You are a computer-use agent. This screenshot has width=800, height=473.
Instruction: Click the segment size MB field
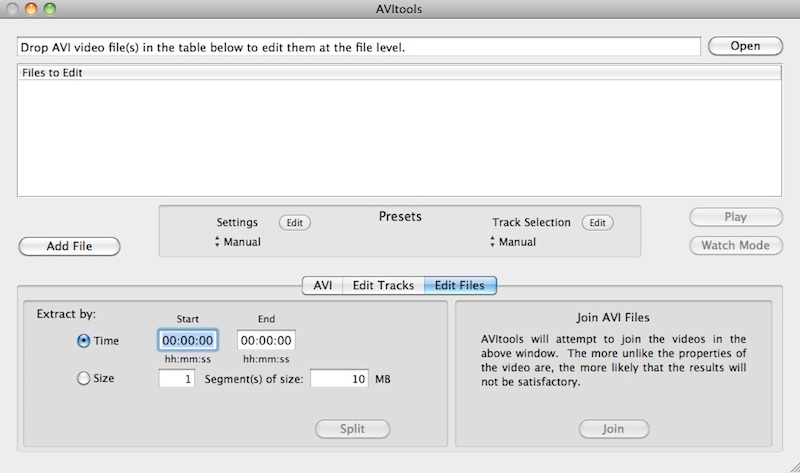(339, 379)
